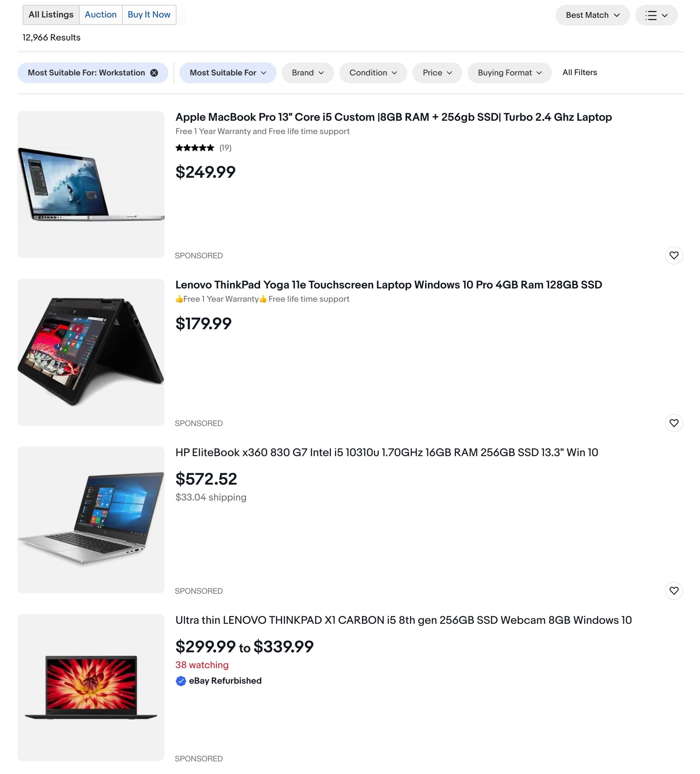Save Lenovo ThinkPad X1 Carbon to watchlist
Screen dimensions: 700x774
coord(673,758)
